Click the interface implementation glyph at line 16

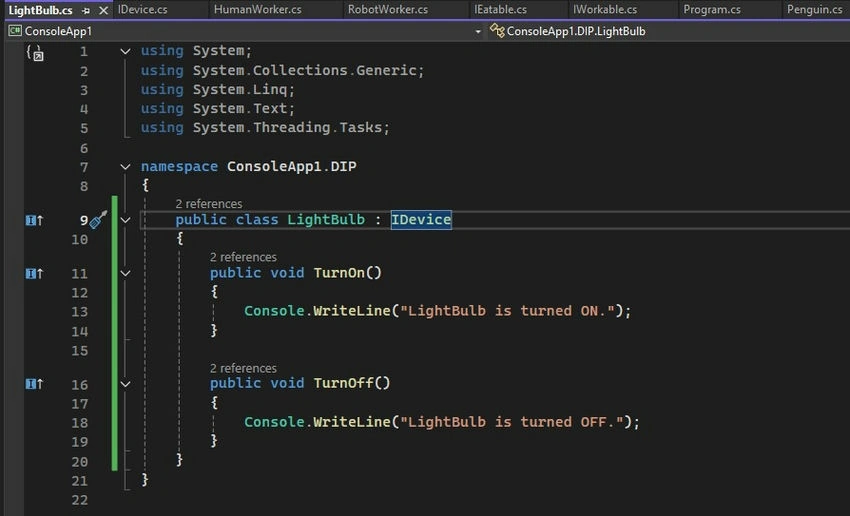[34, 384]
